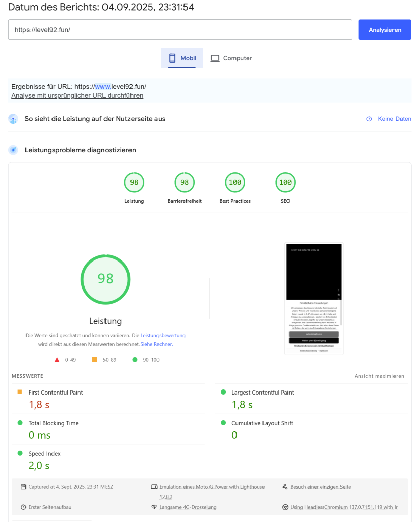The width and height of the screenshot is (420, 522).
Task: Switch to the Mobil tab
Action: click(x=182, y=58)
